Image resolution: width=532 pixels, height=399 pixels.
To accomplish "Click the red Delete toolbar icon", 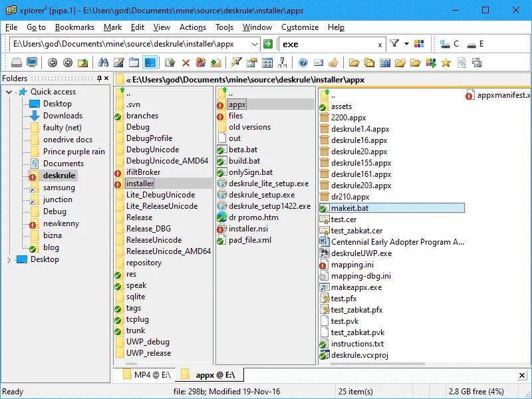I will [186, 62].
